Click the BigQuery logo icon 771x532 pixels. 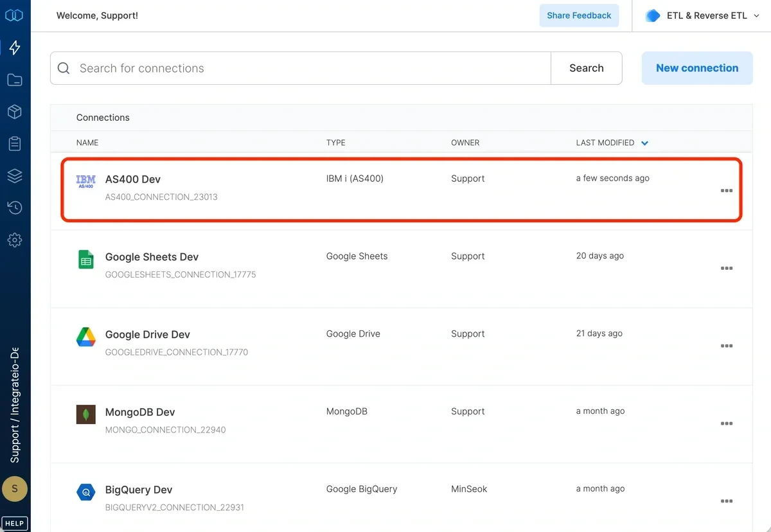(x=86, y=492)
